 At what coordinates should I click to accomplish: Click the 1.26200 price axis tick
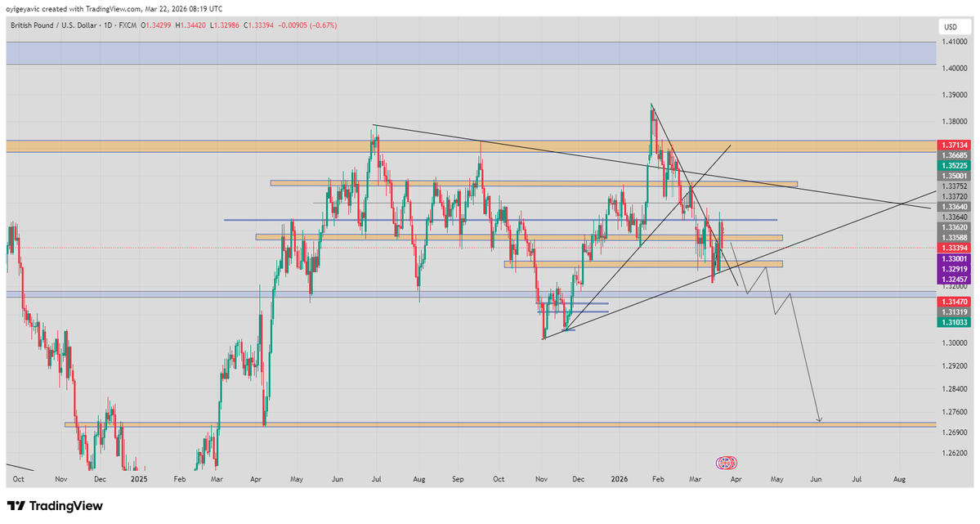955,453
